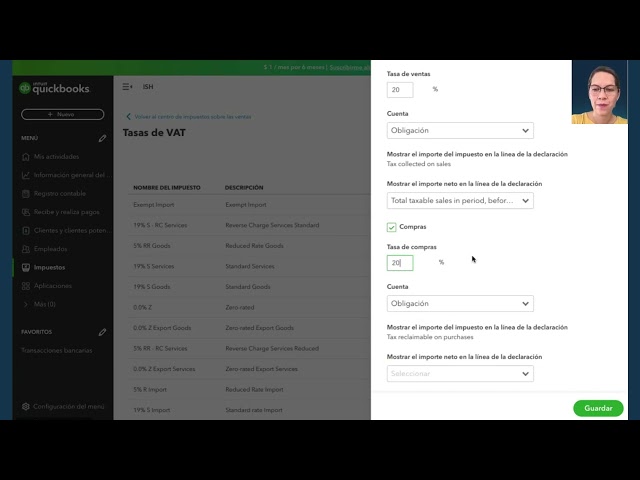This screenshot has height=480, width=640.
Task: Expand Más (0) chevron in sidebar
Action: point(26,304)
